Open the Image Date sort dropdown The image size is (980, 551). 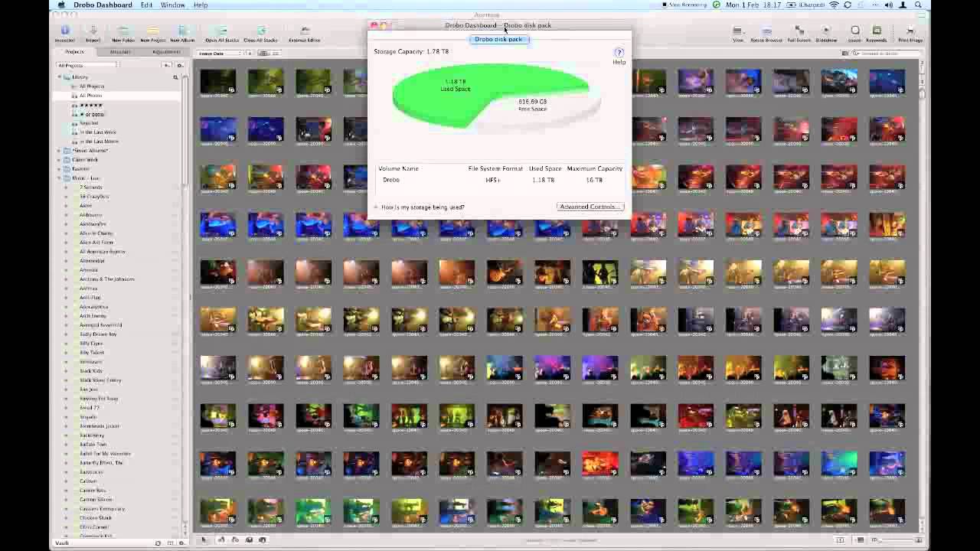[x=220, y=54]
